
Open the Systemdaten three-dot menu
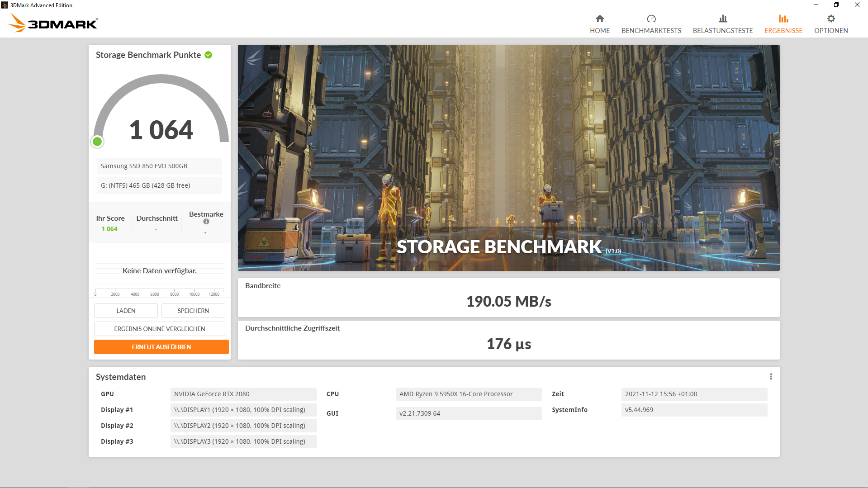pos(771,377)
